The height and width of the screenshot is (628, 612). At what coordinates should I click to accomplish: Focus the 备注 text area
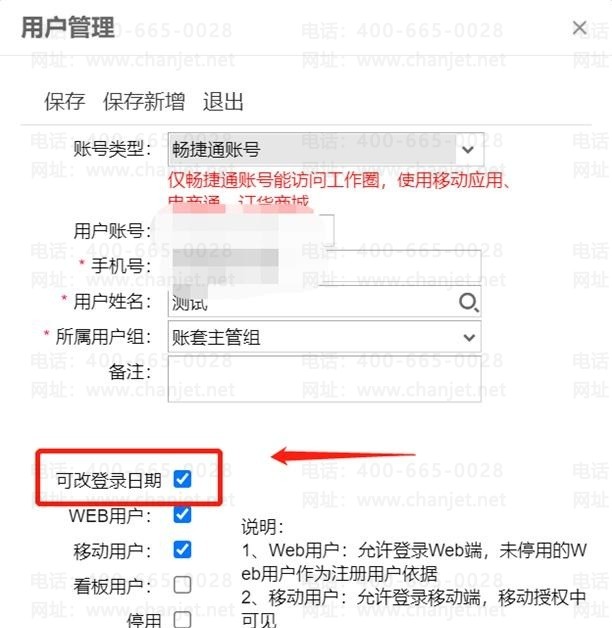pyautogui.click(x=324, y=379)
